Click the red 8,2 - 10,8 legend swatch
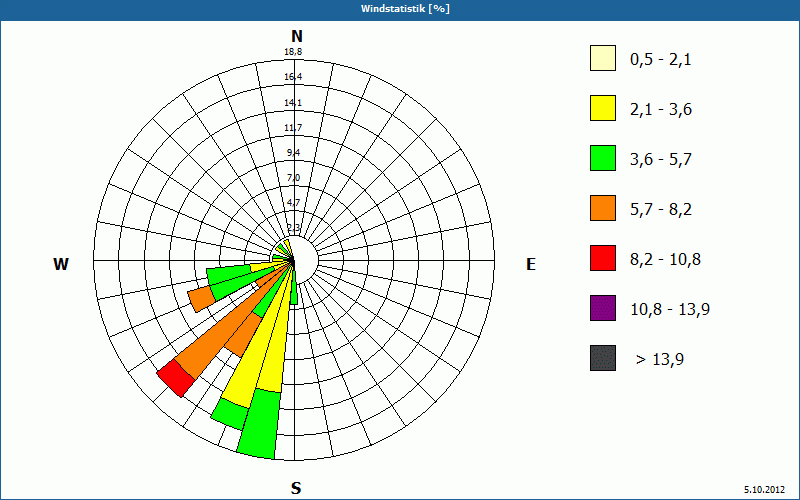 tap(603, 258)
